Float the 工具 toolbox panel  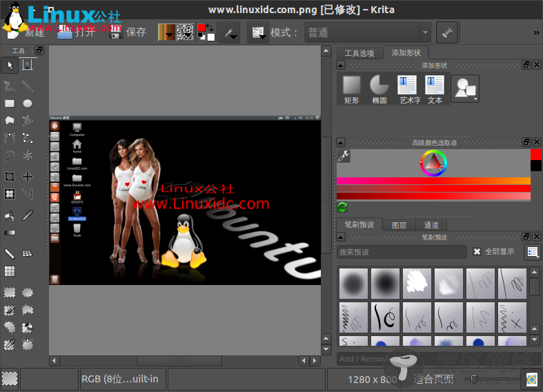click(x=39, y=50)
